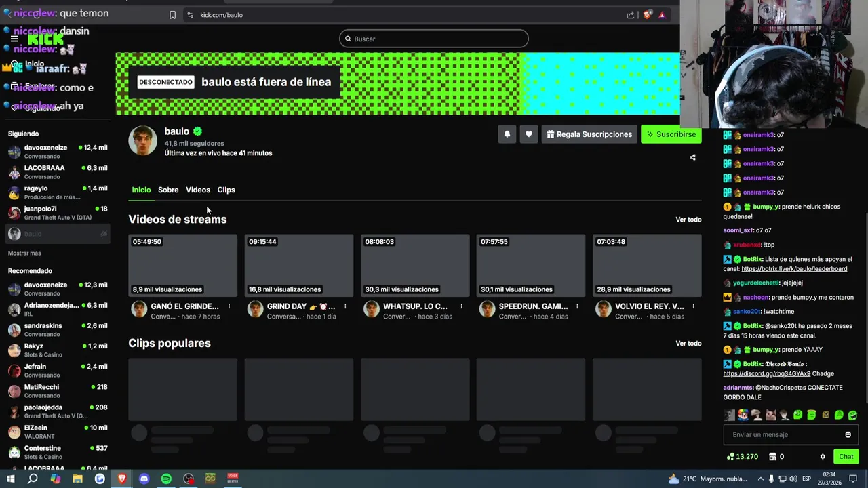The height and width of the screenshot is (488, 868).
Task: Switch to the Clips tab
Action: click(226, 190)
